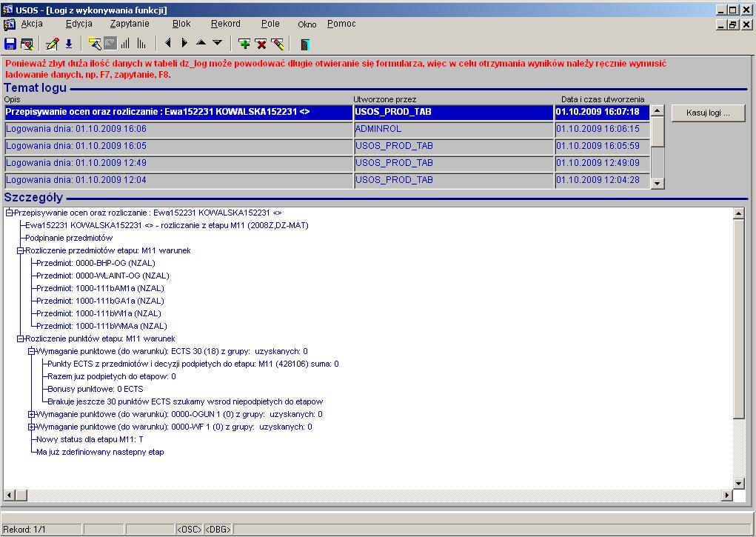
Task: Open the Zapytanie menu
Action: pos(130,24)
